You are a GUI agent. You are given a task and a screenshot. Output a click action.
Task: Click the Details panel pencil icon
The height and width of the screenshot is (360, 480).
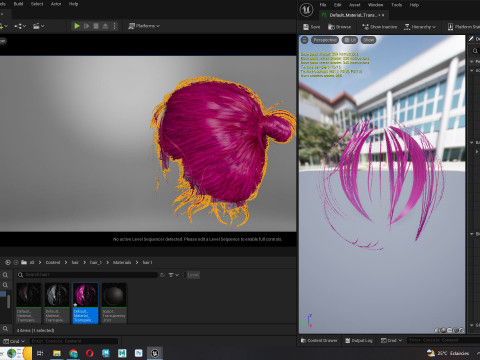[471, 39]
